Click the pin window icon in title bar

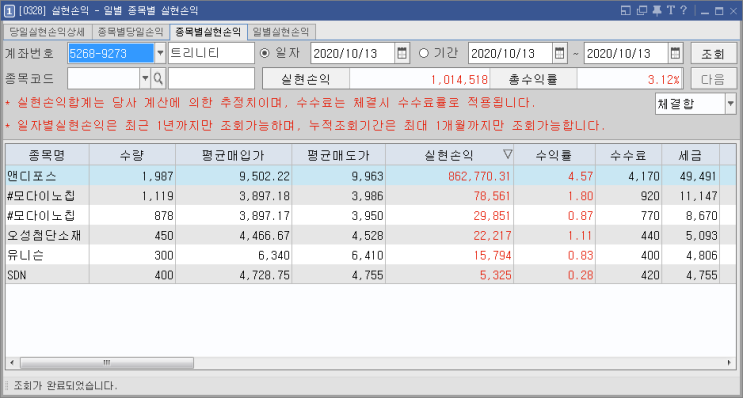(x=656, y=10)
